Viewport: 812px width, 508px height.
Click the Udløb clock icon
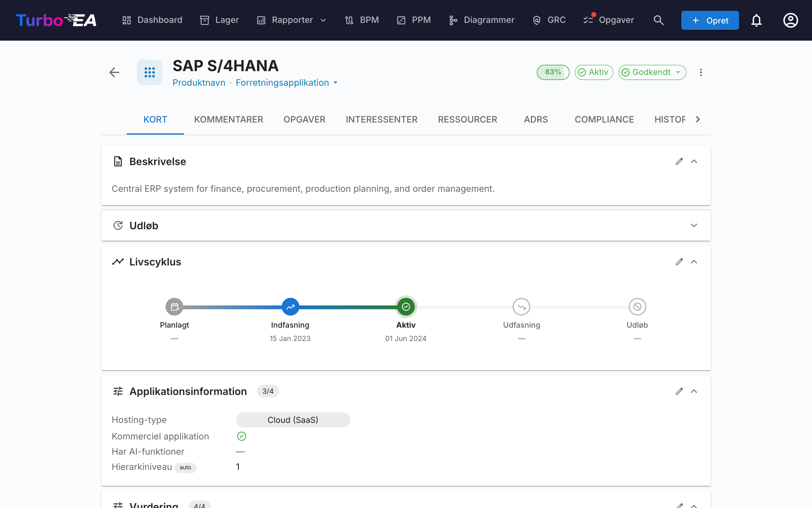[x=118, y=225]
